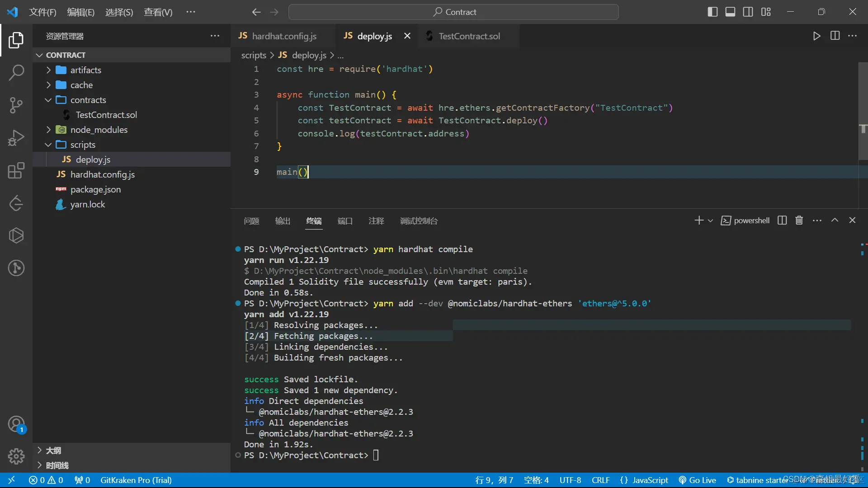868x488 pixels.
Task: Click the Contract command center search box
Action: 453,12
